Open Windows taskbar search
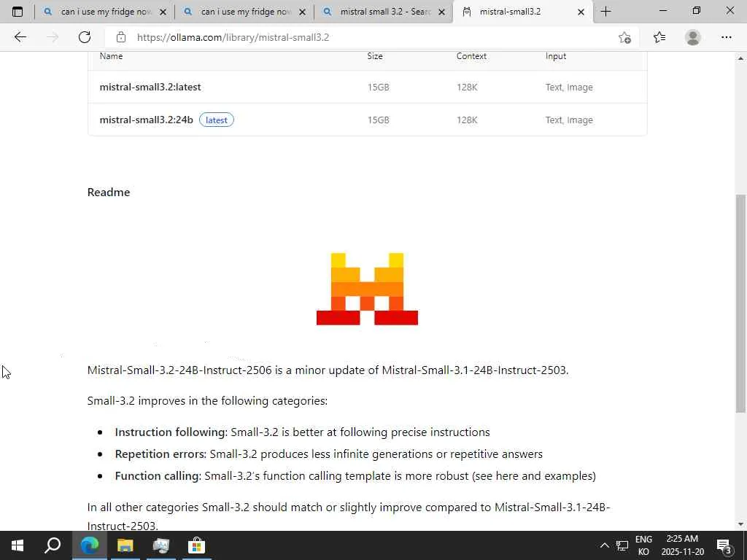Viewport: 747px width, 560px height. tap(53, 545)
